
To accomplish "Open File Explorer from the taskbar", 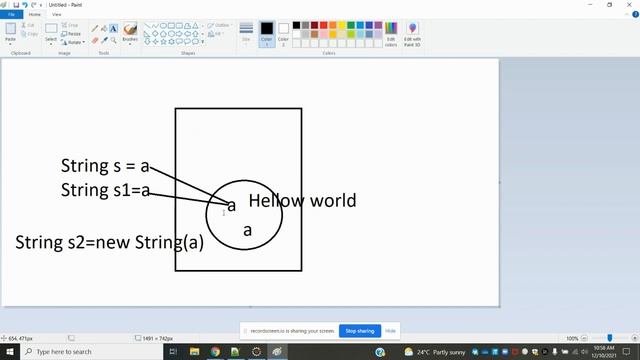I will [195, 351].
